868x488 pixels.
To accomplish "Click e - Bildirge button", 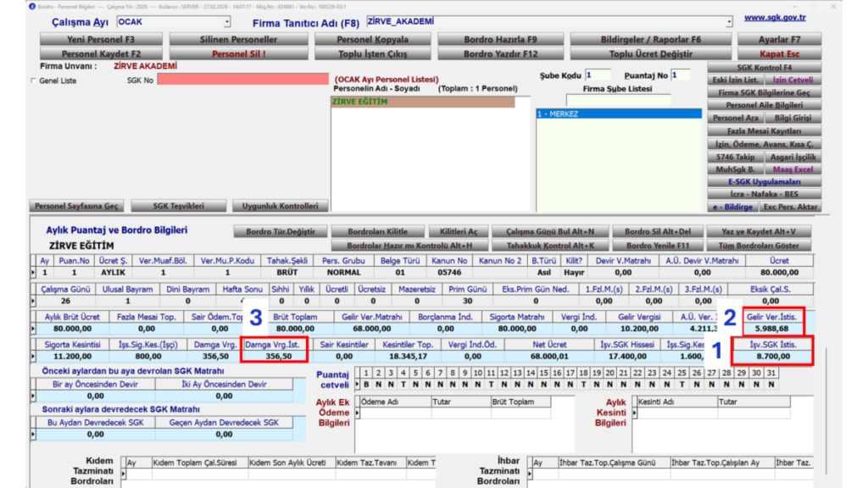I will point(732,207).
